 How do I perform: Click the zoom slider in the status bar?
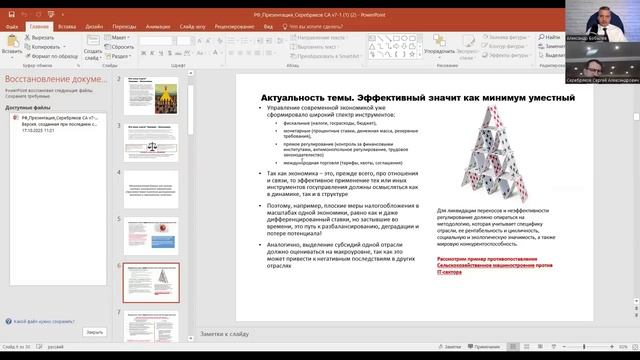click(588, 347)
